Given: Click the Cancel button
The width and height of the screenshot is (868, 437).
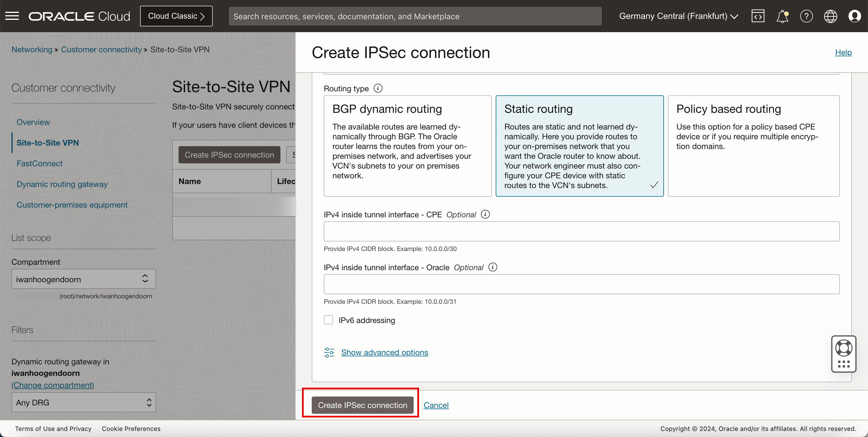Looking at the screenshot, I should tap(436, 405).
